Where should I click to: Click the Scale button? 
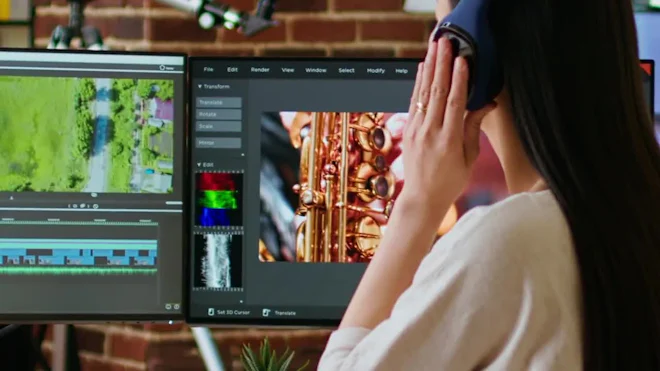218,126
